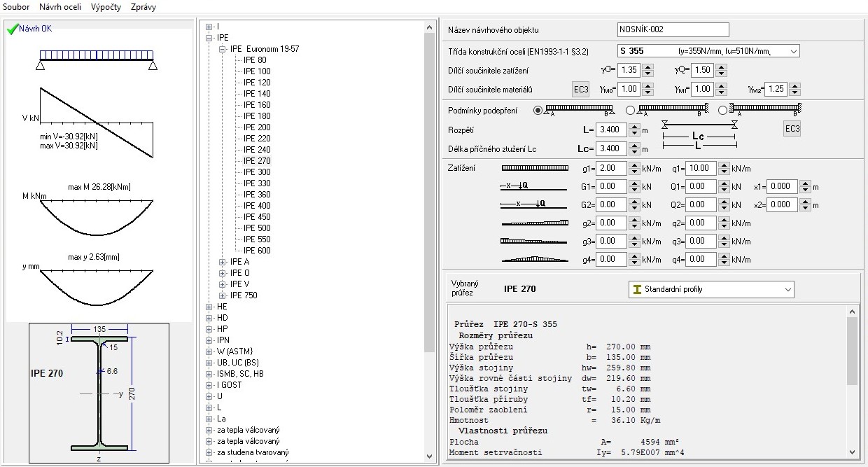The image size is (868, 467).
Task: Open the Zprávy menu
Action: pyautogui.click(x=143, y=7)
